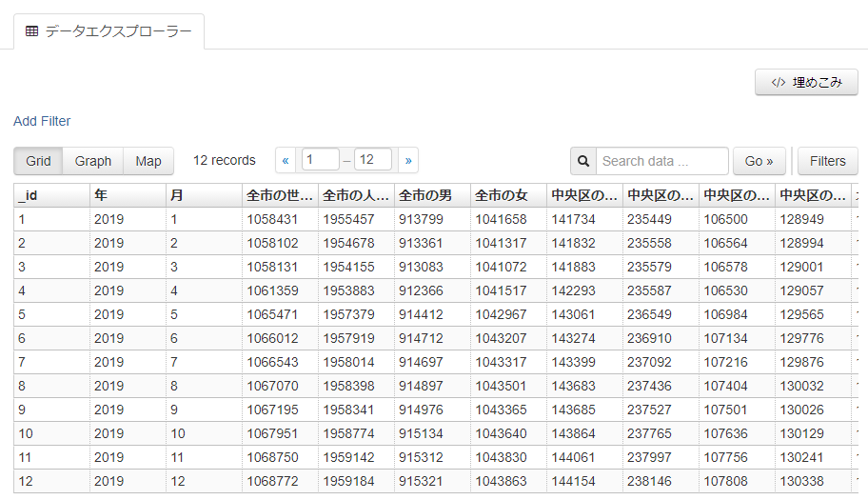Switch to the Map view
The width and height of the screenshot is (868, 500).
point(148,161)
